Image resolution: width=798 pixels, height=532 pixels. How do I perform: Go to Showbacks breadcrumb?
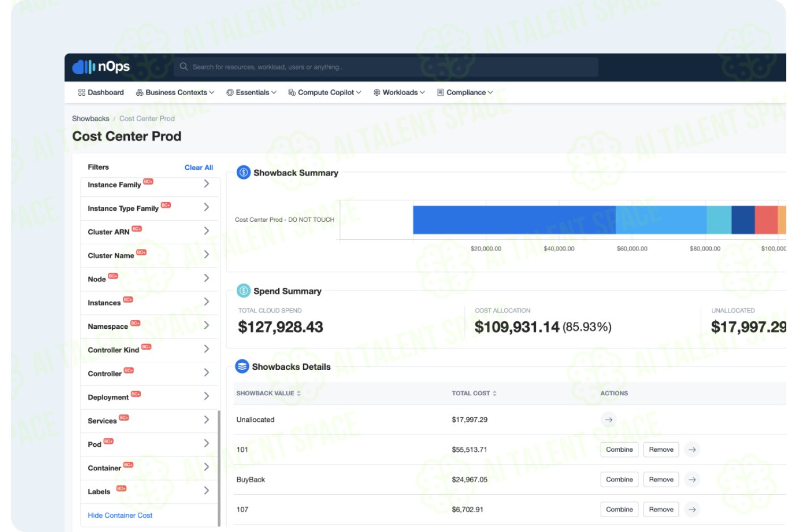pyautogui.click(x=90, y=119)
